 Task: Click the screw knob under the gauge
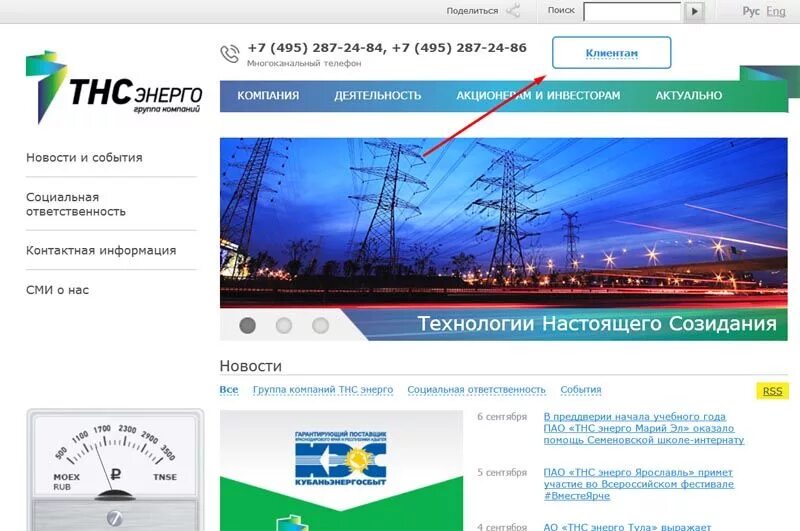coord(114,518)
